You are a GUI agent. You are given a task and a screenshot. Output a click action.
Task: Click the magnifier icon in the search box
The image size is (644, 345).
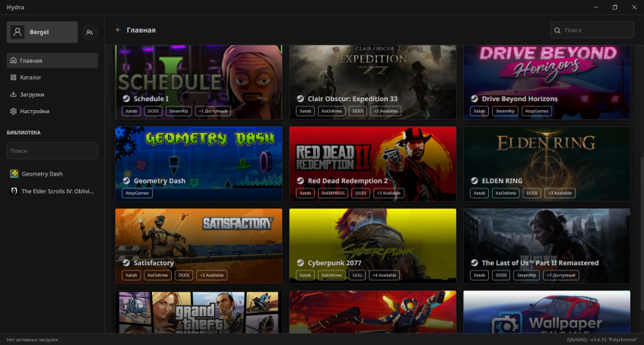(557, 30)
